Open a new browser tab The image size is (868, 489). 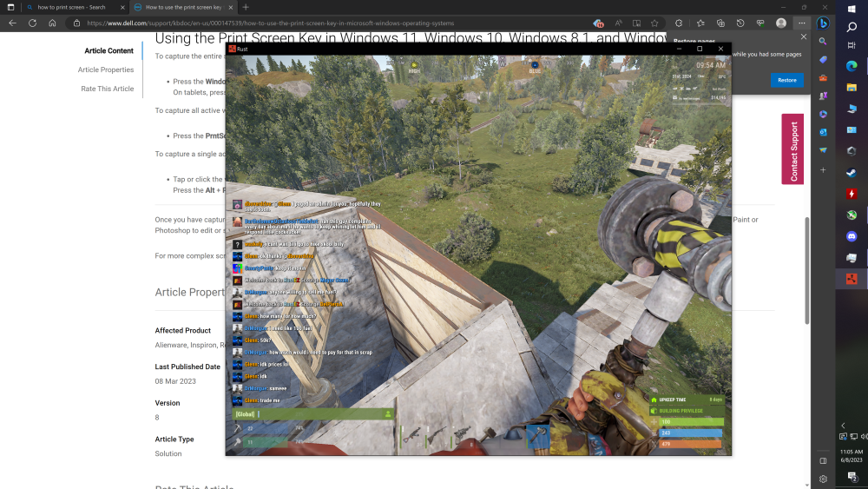click(246, 7)
